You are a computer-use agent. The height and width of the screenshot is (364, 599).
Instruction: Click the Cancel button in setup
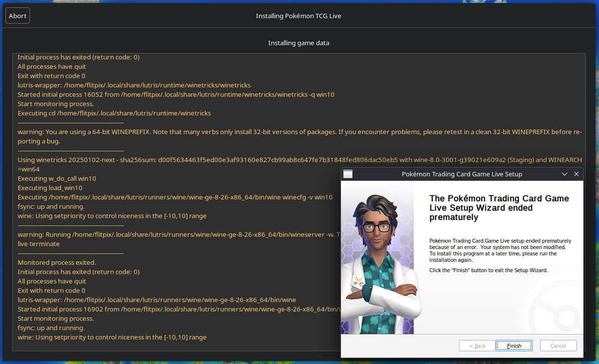pyautogui.click(x=558, y=346)
